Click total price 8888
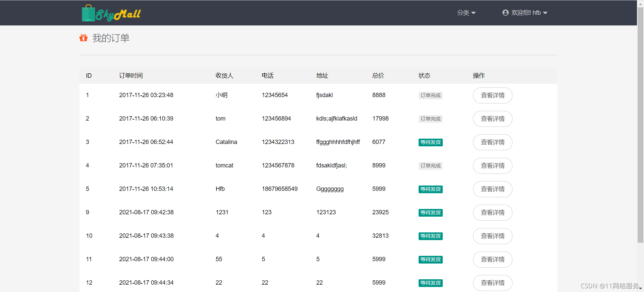Viewport: 644px width, 292px height. point(379,95)
